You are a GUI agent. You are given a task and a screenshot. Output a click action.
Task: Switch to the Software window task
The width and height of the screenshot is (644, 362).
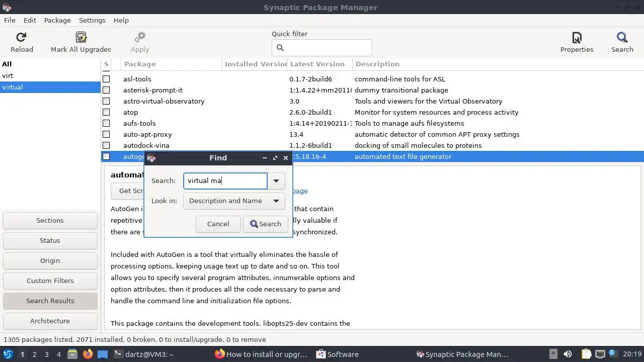pyautogui.click(x=338, y=354)
